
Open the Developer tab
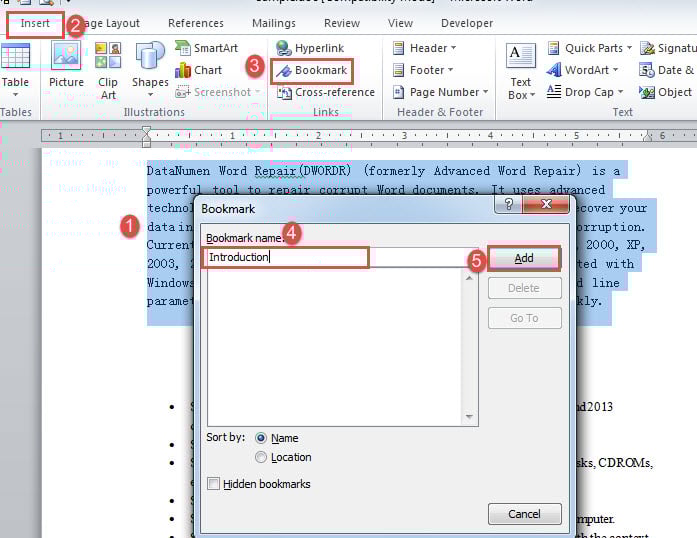[467, 24]
